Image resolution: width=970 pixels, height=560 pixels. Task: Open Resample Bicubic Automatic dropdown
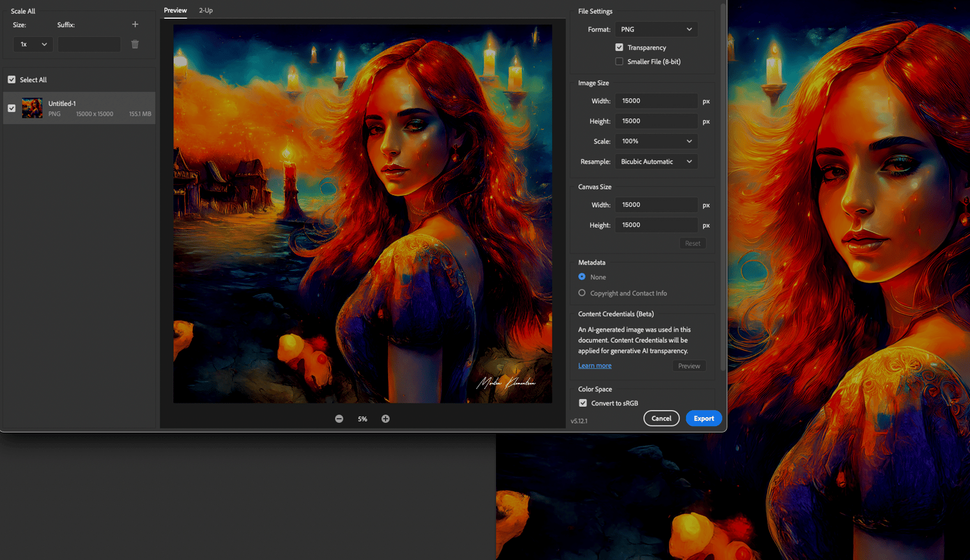pos(656,162)
